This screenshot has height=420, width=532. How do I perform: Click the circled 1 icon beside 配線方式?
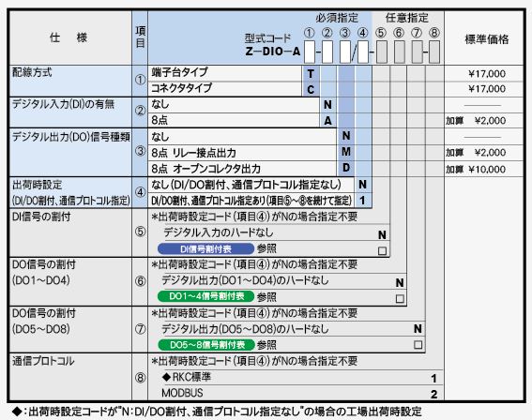coord(140,80)
